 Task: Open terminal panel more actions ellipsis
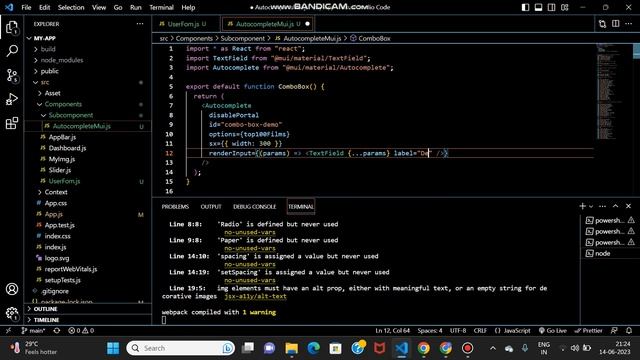(x=602, y=206)
